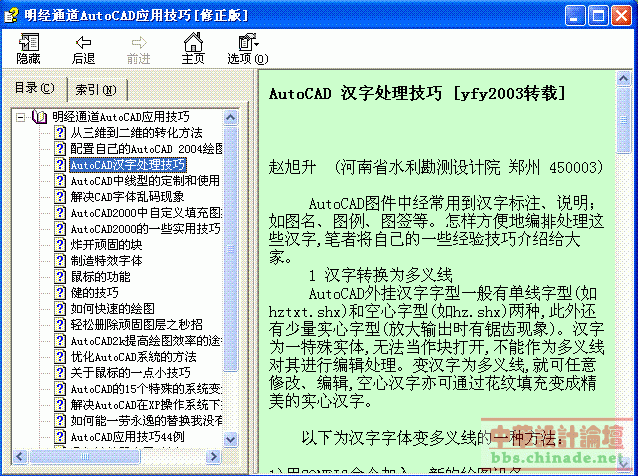The height and width of the screenshot is (476, 638).
Task: Open topic 制造特效字体
Action: [106, 260]
